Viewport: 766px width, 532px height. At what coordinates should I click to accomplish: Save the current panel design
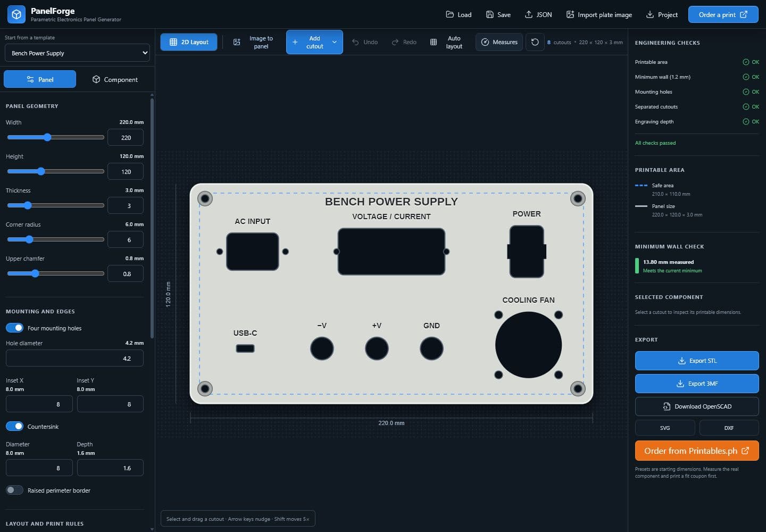(498, 14)
